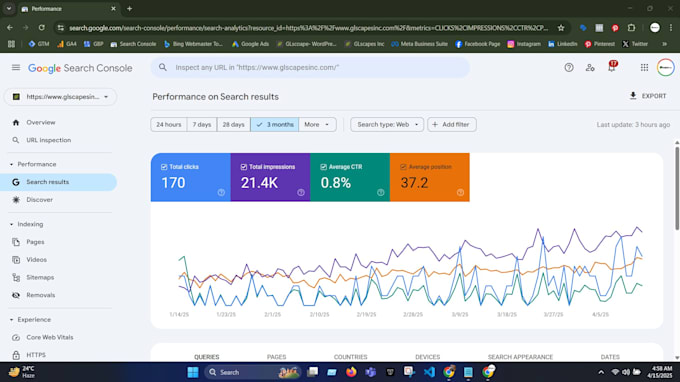Select the 3 months date range
This screenshot has height=382, width=680.
(275, 124)
